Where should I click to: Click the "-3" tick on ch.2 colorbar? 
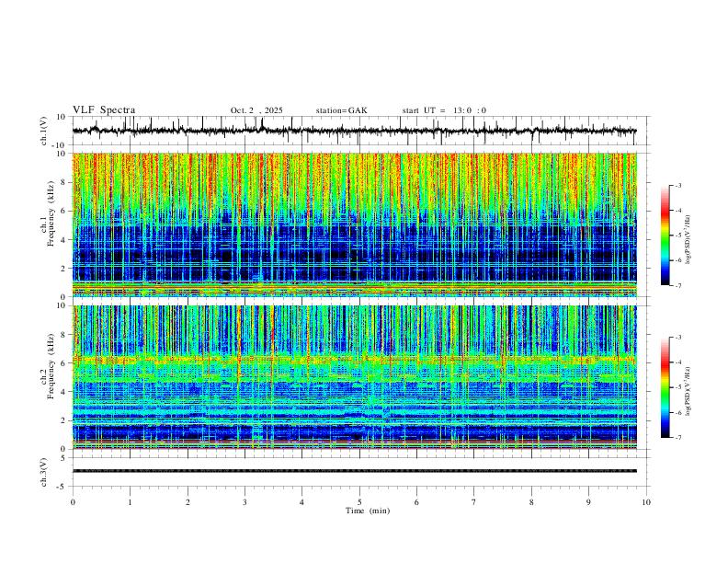(677, 338)
